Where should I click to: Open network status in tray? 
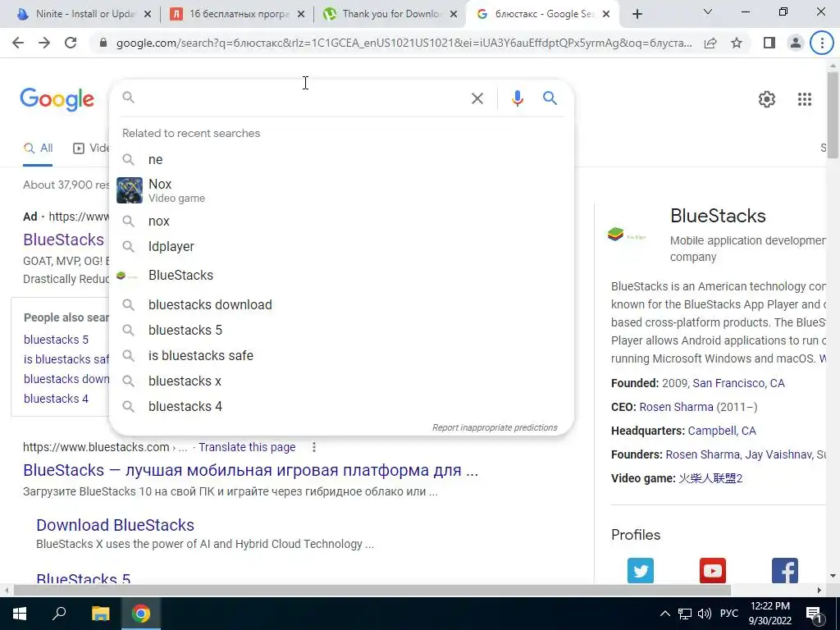[x=685, y=614]
